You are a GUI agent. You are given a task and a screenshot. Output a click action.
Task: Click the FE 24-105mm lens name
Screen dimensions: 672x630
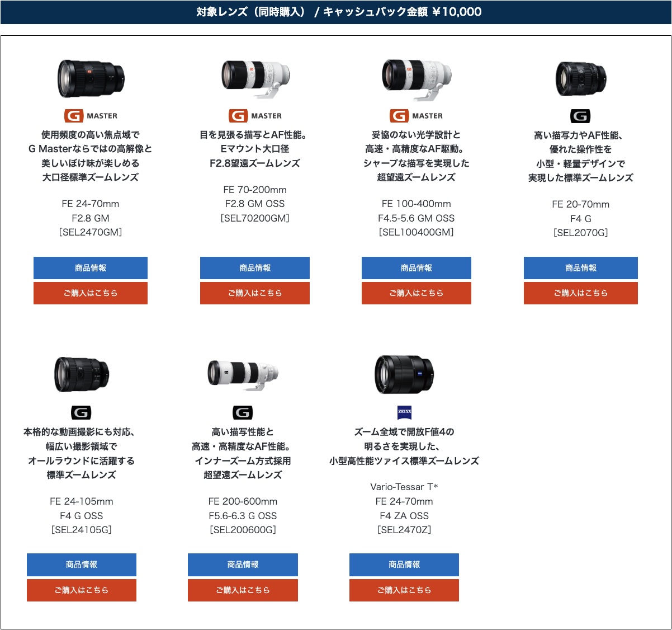click(x=82, y=501)
